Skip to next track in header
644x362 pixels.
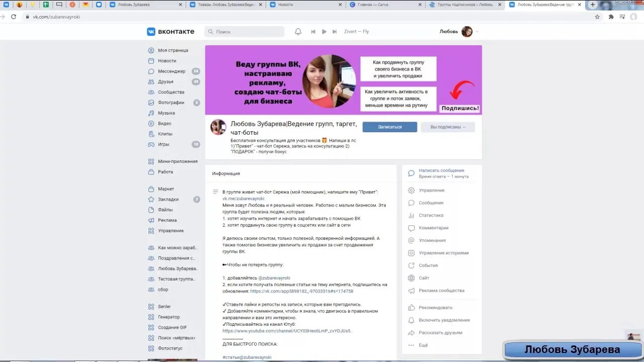[335, 32]
